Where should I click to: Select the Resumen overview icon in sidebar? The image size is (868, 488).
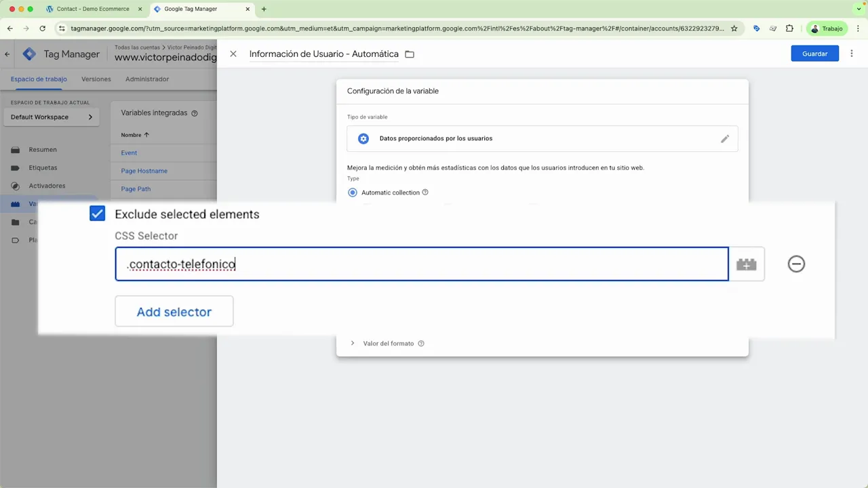tap(16, 149)
